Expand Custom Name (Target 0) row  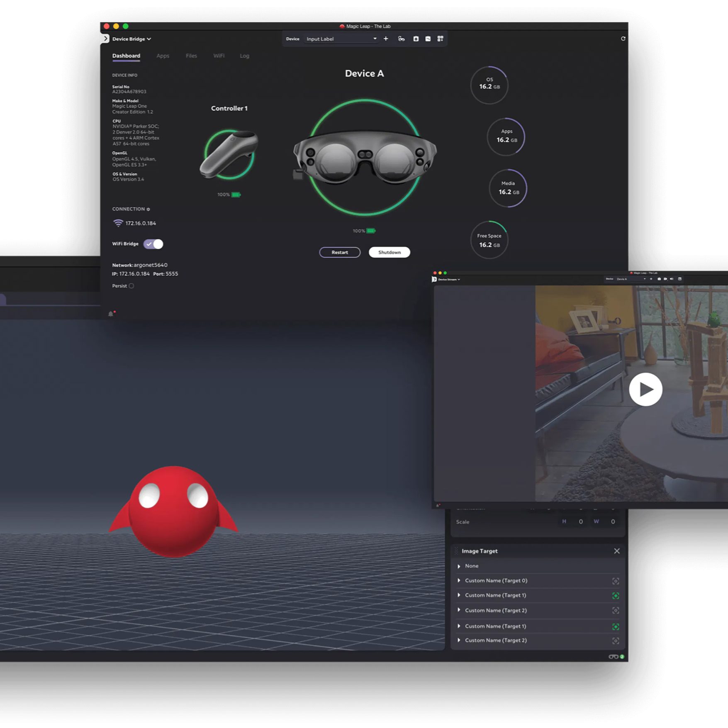[x=459, y=581]
